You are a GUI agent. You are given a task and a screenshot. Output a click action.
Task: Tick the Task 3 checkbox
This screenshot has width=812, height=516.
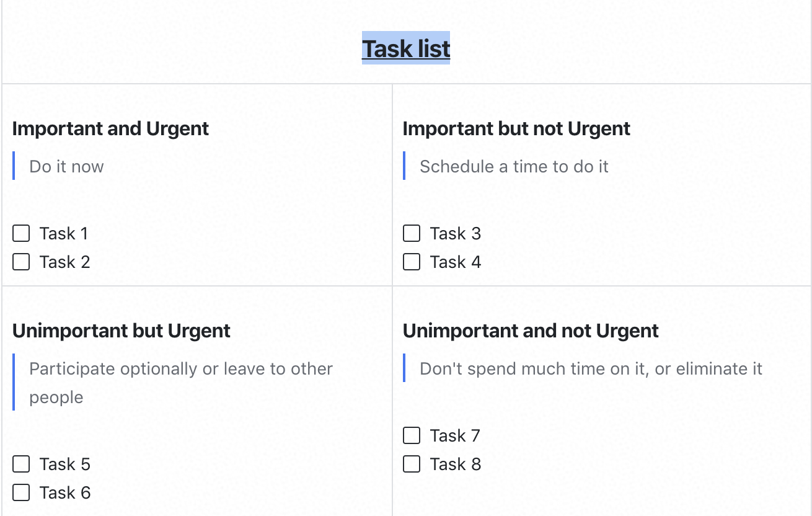[412, 233]
